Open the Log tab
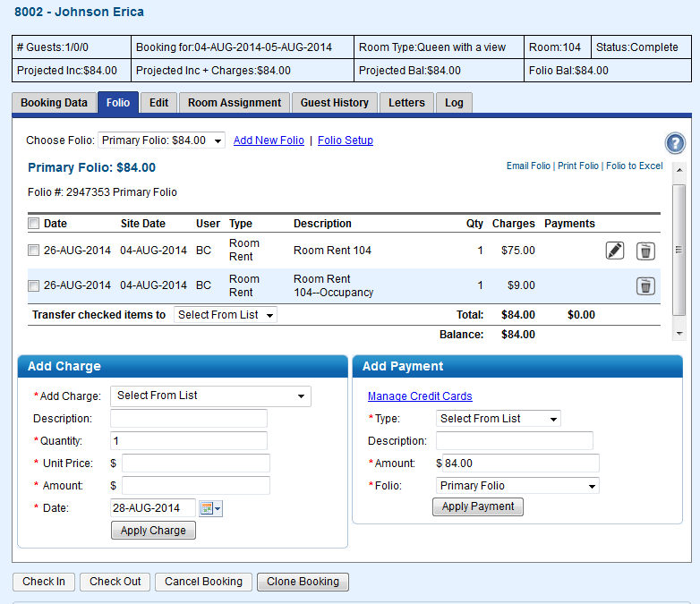The image size is (700, 604). 454,103
